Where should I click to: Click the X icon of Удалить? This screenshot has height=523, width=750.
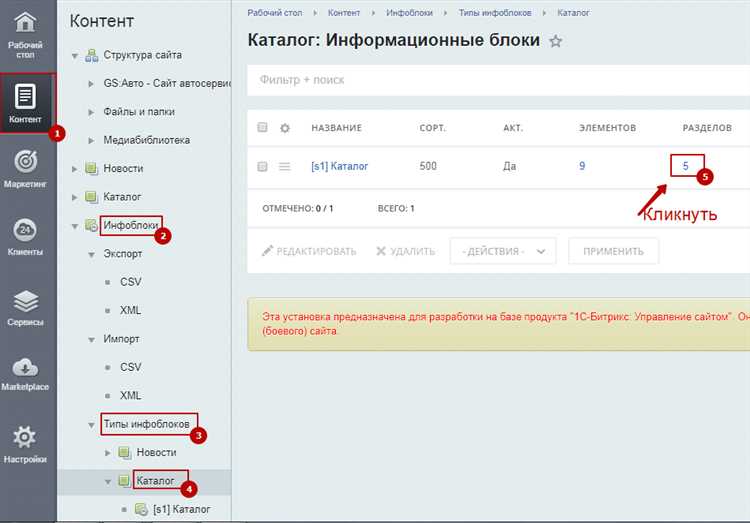click(381, 251)
